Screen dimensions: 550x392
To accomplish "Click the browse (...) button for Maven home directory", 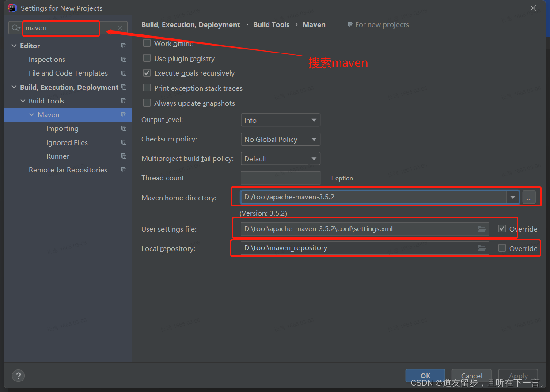I will 529,197.
